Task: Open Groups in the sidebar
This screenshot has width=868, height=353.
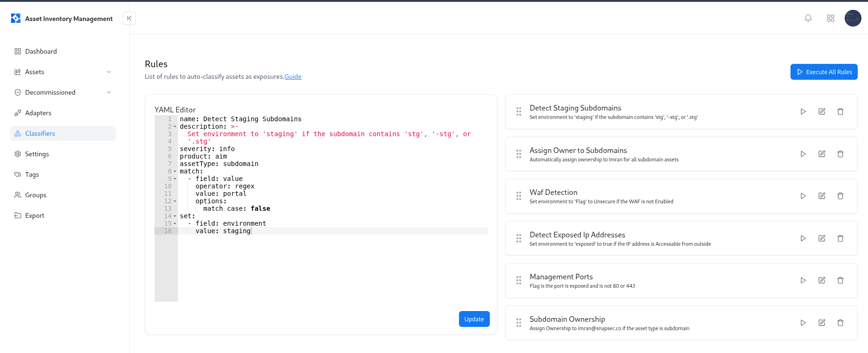Action: (x=63, y=195)
